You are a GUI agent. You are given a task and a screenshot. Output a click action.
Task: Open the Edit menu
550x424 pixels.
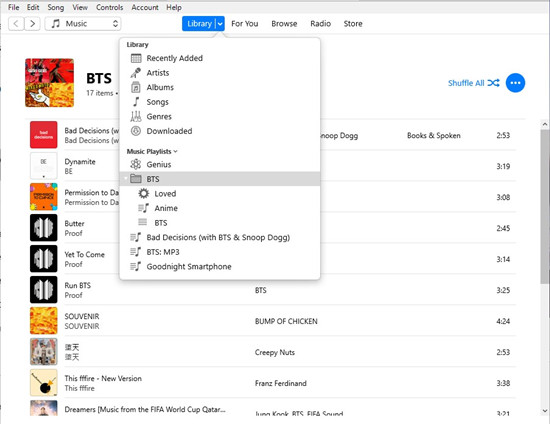coord(33,7)
